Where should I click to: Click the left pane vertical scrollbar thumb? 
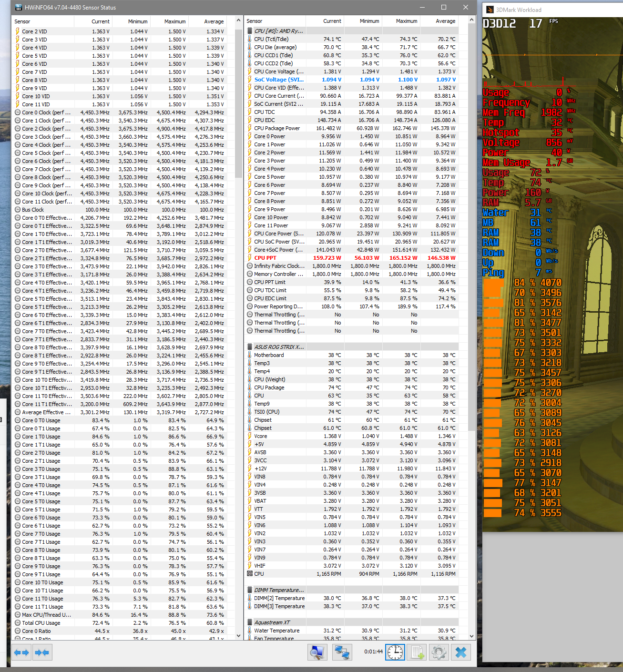click(239, 102)
